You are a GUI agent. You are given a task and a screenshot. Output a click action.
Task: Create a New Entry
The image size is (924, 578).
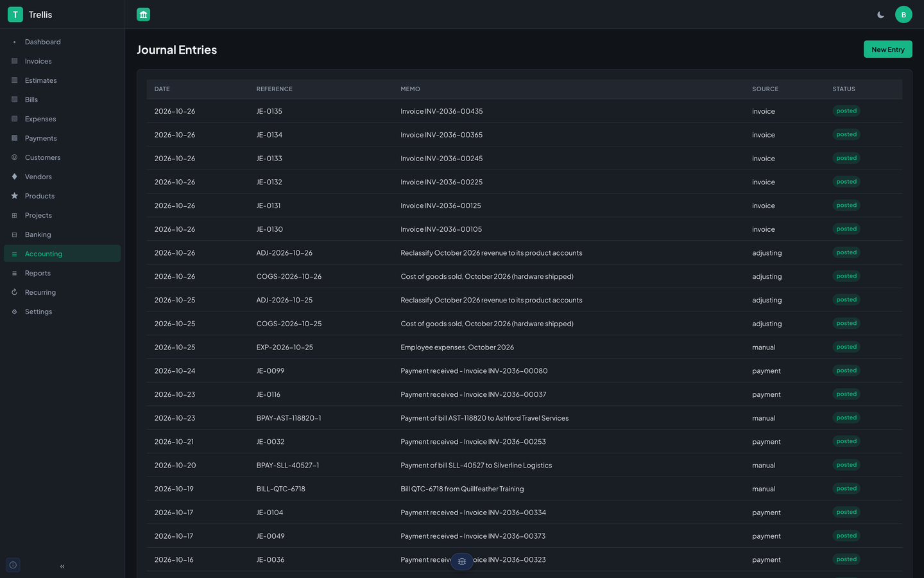click(x=888, y=49)
